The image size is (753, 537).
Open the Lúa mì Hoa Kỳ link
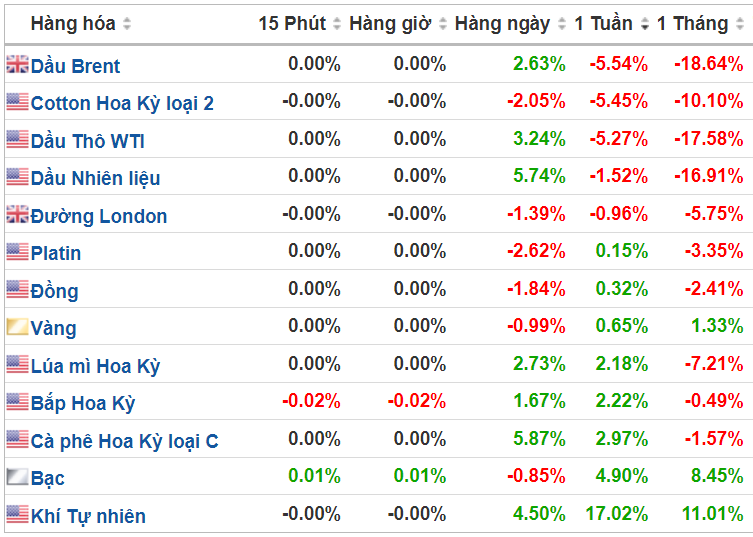pos(95,366)
